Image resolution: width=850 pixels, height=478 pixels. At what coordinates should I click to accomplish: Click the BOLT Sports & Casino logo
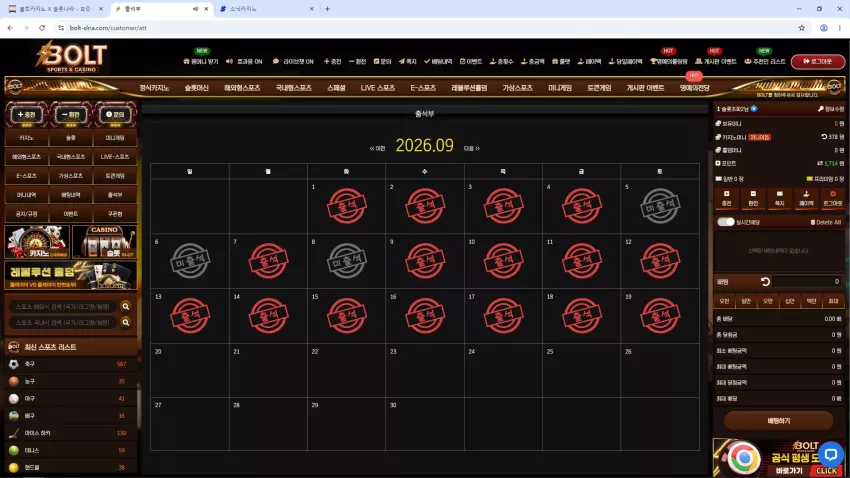[72, 56]
